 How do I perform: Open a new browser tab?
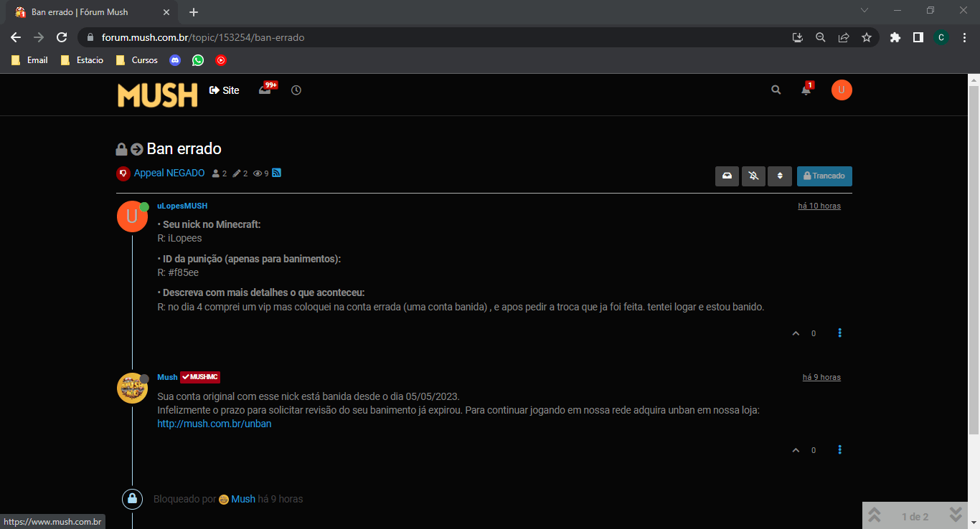pyautogui.click(x=194, y=12)
